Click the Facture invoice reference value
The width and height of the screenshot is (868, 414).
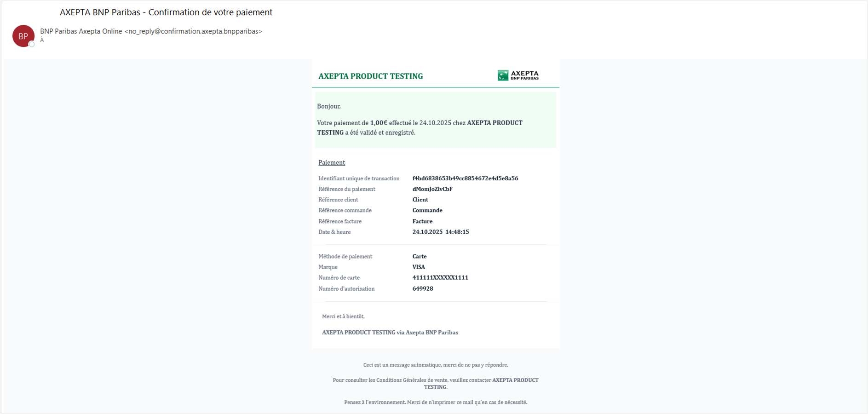422,221
